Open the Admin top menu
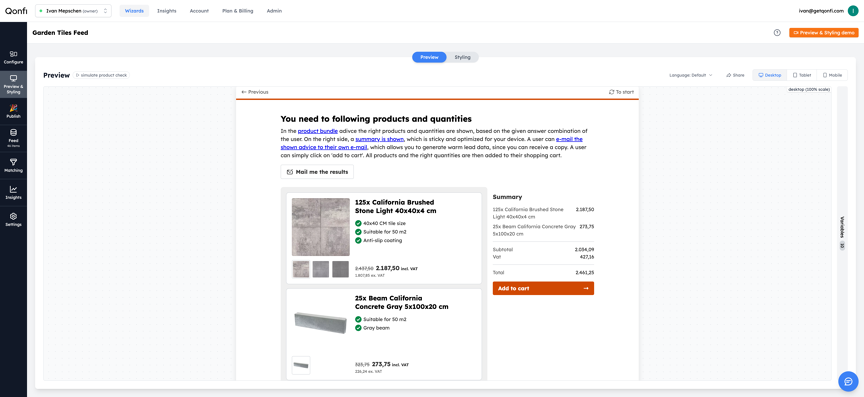 [274, 10]
